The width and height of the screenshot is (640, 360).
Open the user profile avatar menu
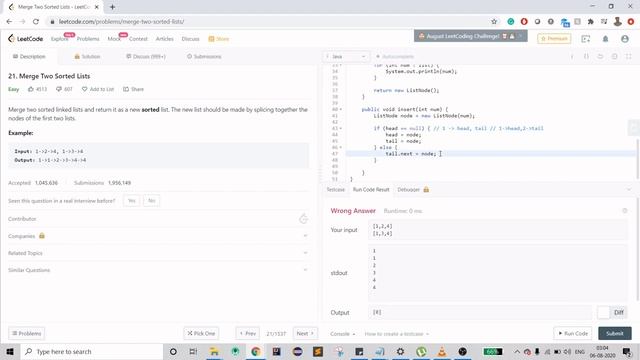625,39
